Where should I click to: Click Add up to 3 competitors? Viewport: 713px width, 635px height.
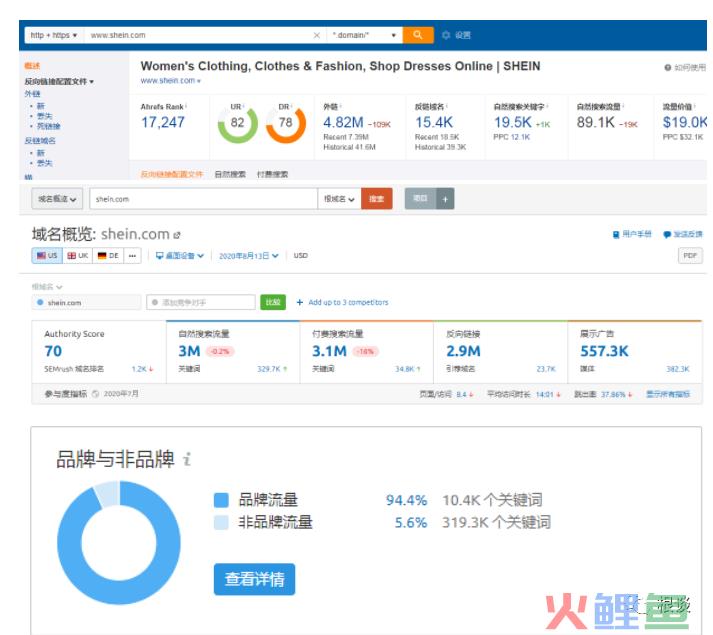point(342,302)
